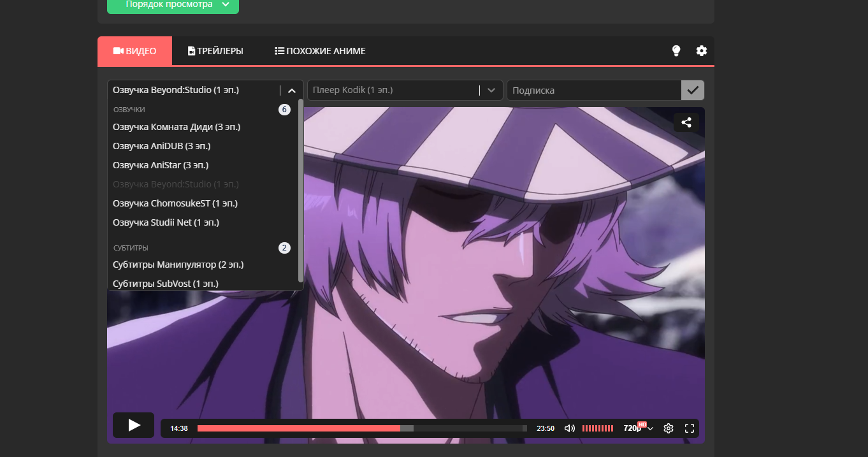Select Озвучка Комната Диди (3 эп.)
The height and width of the screenshot is (457, 868).
(x=203, y=127)
